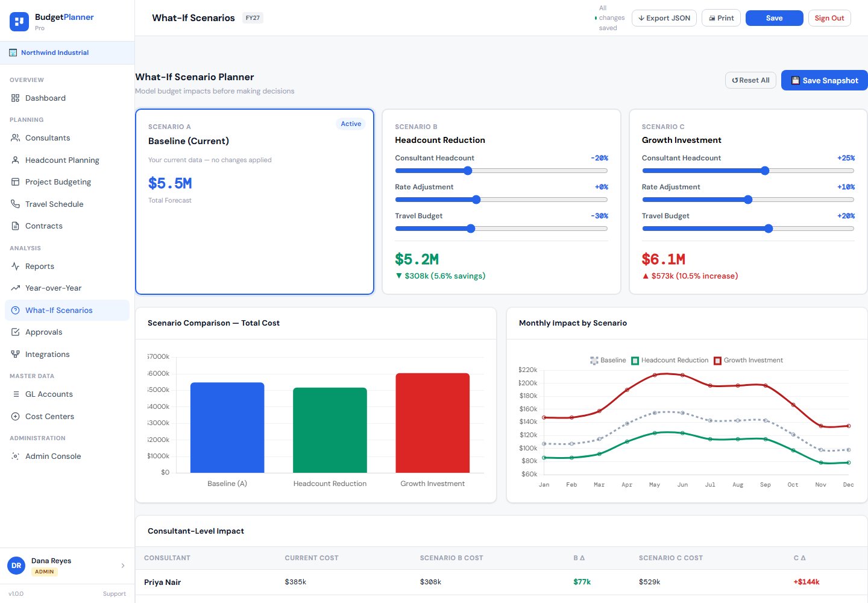
Task: Open the Dashboard page
Action: (x=67, y=98)
